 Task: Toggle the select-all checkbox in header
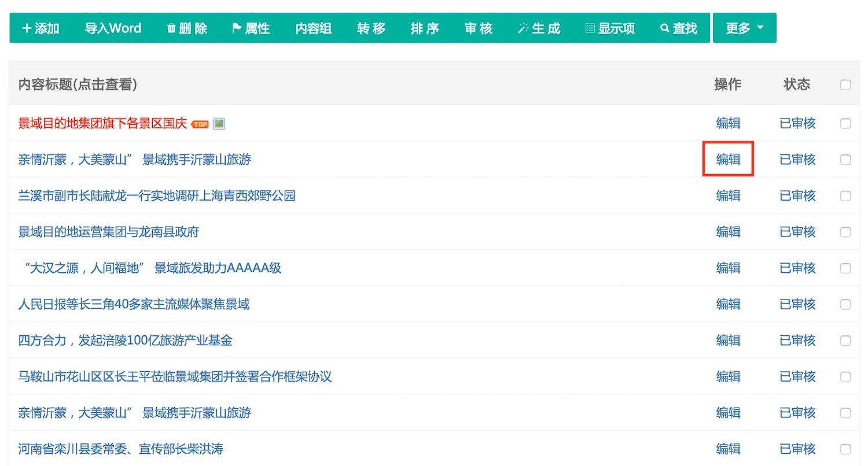(x=845, y=85)
